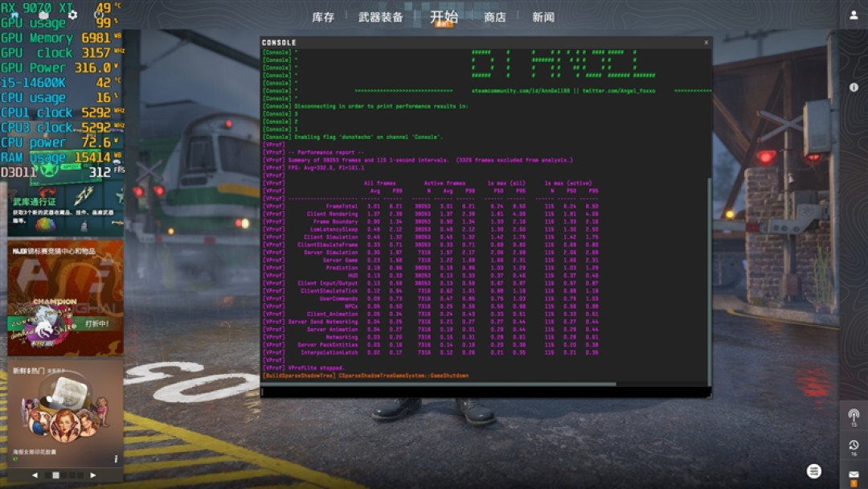Click the steamcommunity.com link text in console

click(x=520, y=91)
